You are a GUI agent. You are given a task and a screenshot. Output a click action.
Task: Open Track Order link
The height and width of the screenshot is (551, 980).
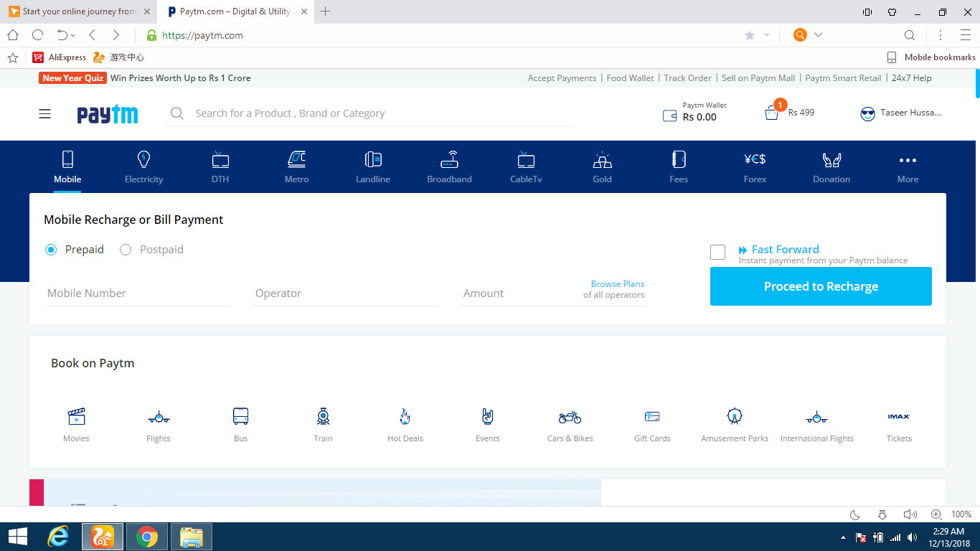click(x=687, y=78)
